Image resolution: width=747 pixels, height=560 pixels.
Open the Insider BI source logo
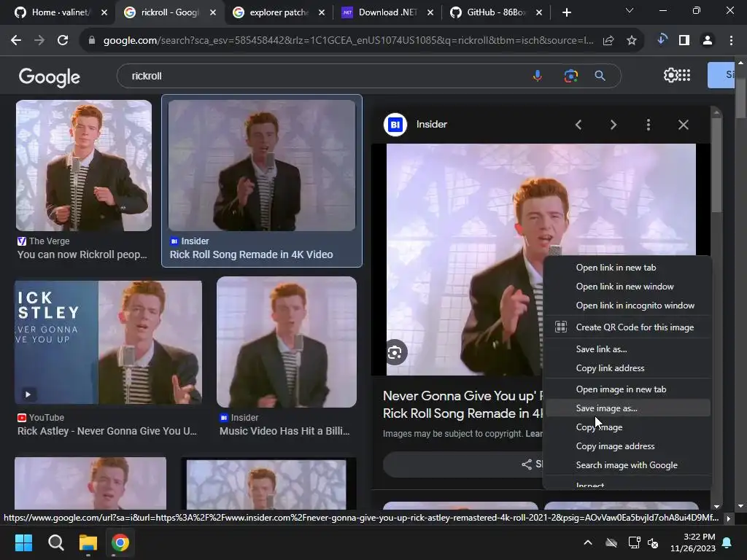point(395,125)
